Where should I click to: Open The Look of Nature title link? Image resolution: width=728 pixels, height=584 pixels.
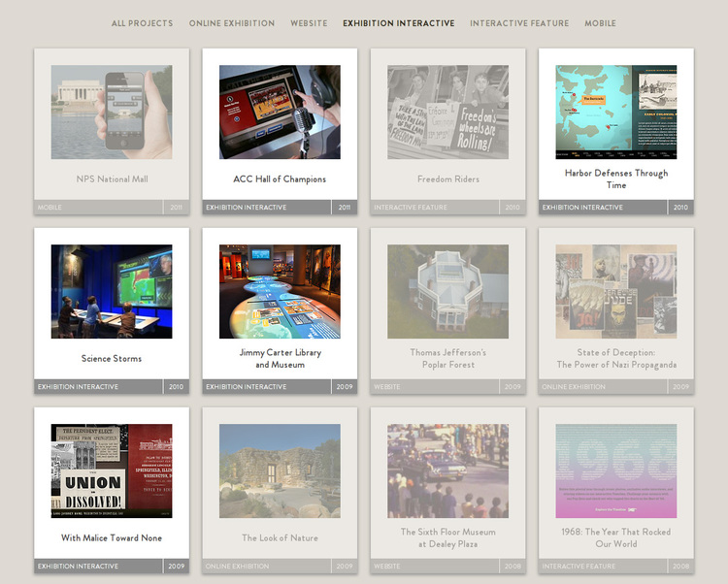point(280,537)
